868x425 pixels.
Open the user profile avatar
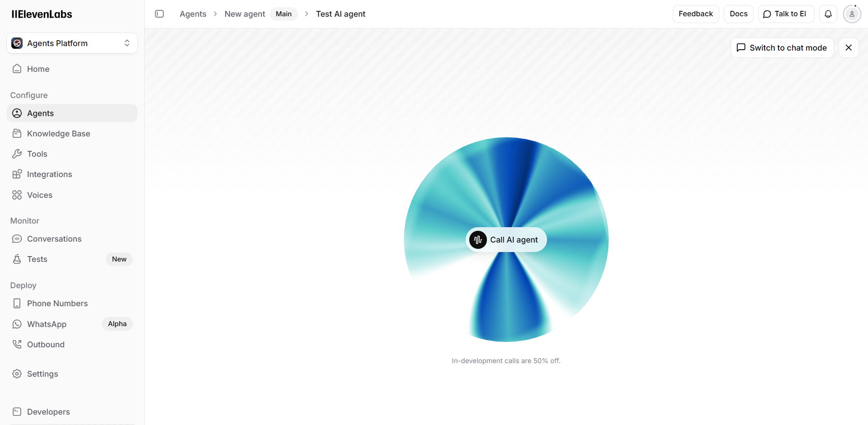pyautogui.click(x=852, y=14)
